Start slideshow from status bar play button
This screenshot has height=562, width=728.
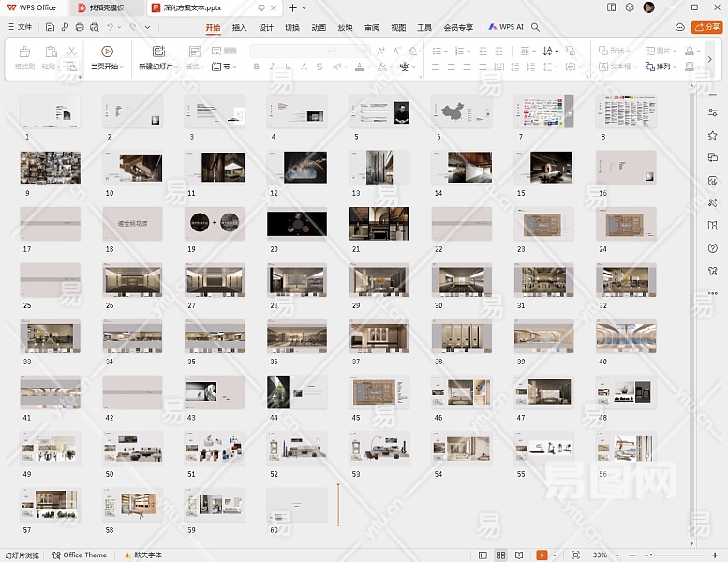[542, 555]
